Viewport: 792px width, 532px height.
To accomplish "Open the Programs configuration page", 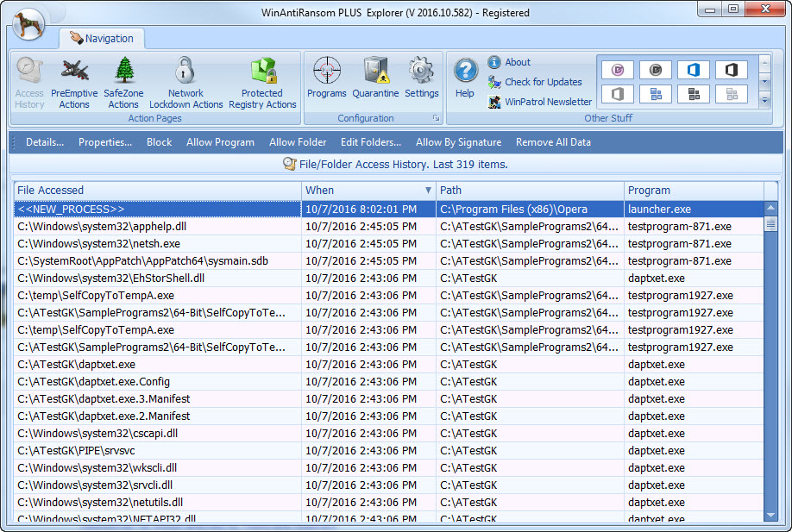I will pyautogui.click(x=327, y=78).
